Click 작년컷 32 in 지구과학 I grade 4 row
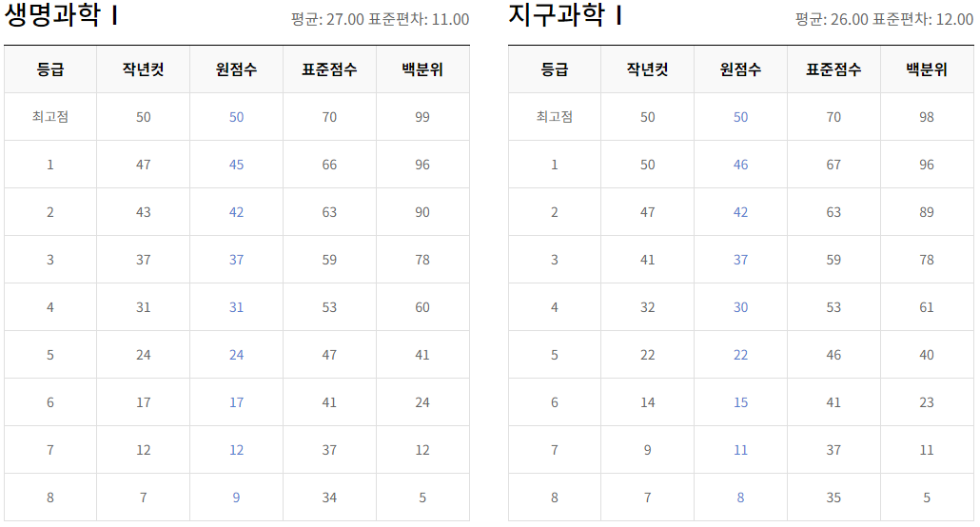The width and height of the screenshot is (980, 527). (648, 307)
